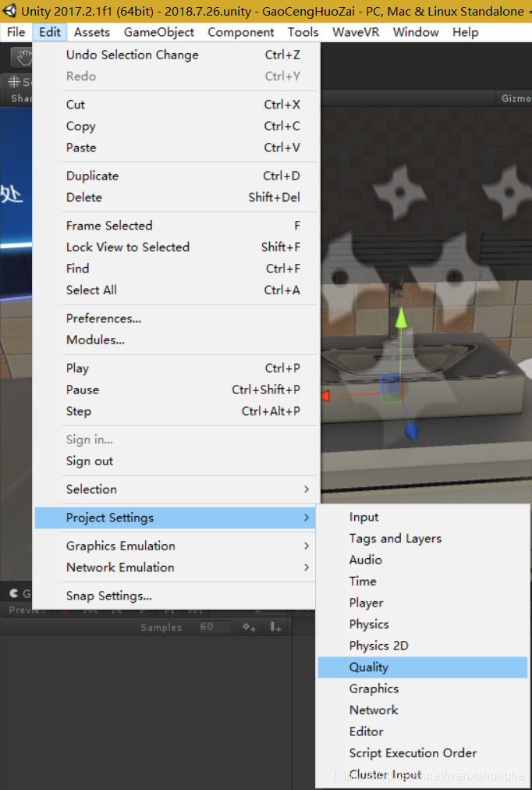The height and width of the screenshot is (790, 532).
Task: Click Sign out
Action: [176, 461]
